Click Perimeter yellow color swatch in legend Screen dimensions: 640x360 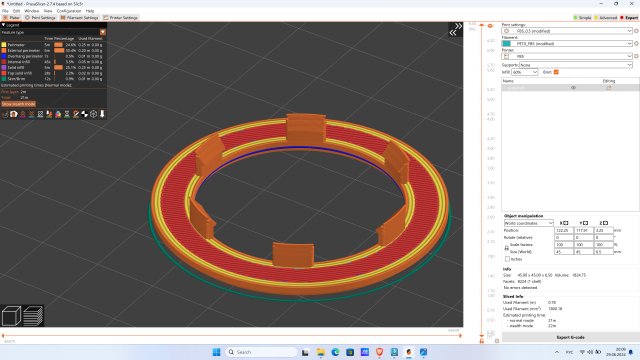[4, 45]
